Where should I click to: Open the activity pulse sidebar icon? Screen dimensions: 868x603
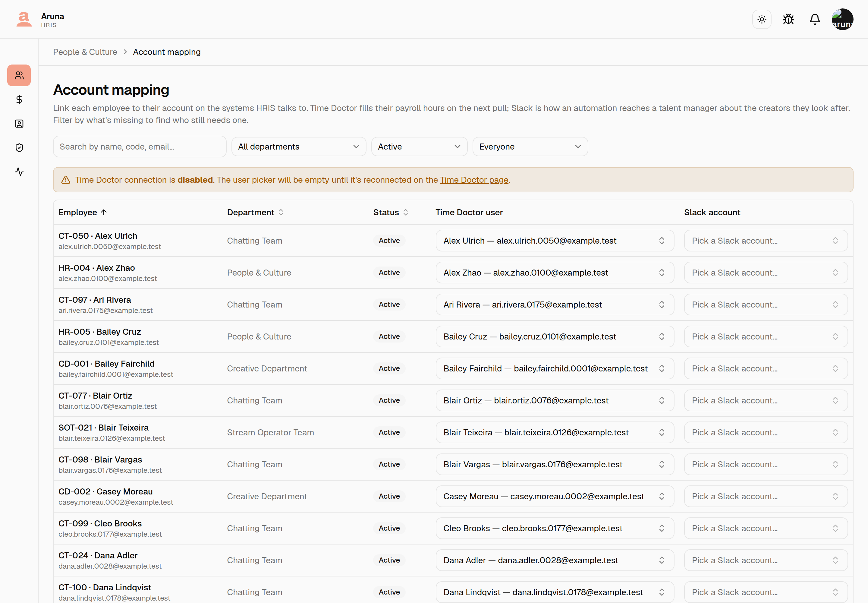click(x=19, y=172)
